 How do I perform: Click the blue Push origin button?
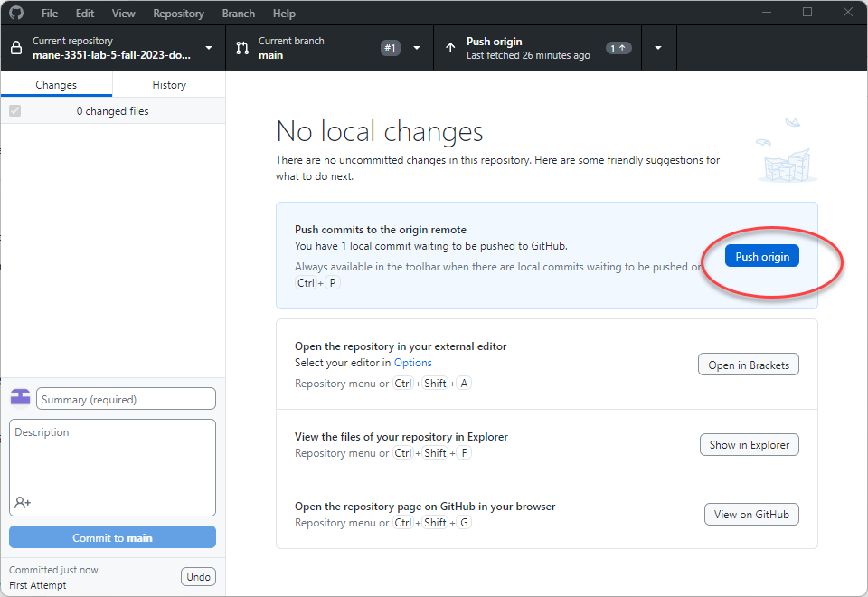pyautogui.click(x=762, y=257)
